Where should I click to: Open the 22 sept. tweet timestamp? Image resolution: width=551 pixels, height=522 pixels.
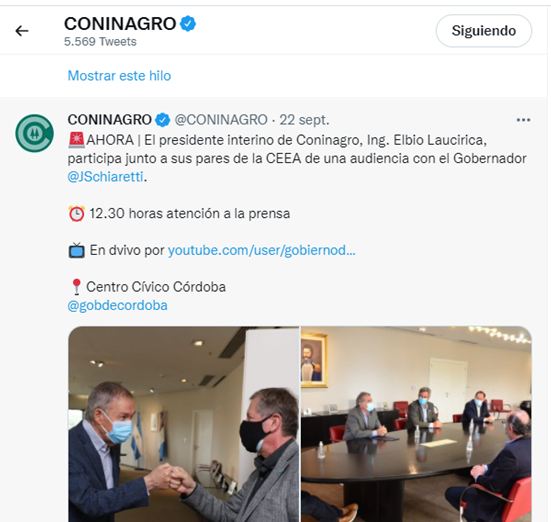click(x=304, y=120)
